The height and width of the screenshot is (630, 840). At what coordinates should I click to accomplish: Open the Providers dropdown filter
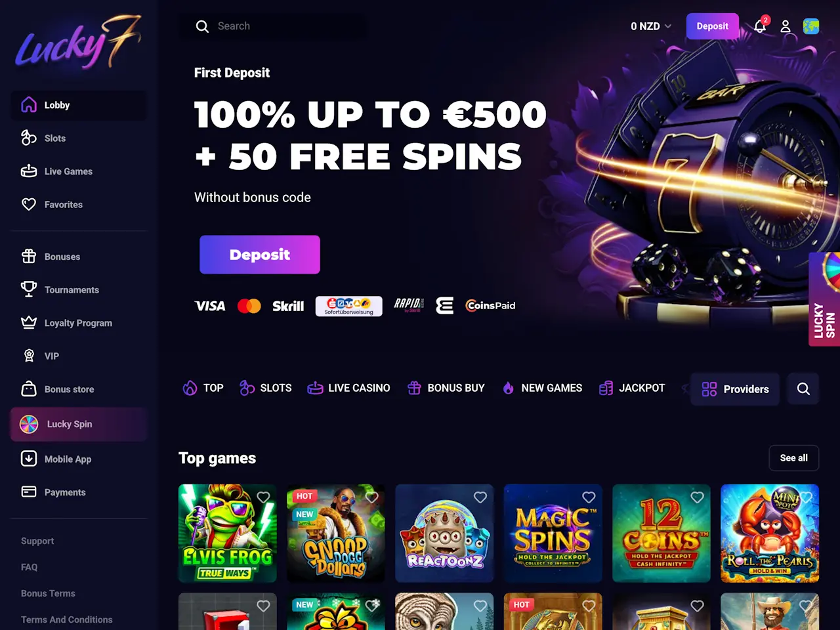[735, 389]
